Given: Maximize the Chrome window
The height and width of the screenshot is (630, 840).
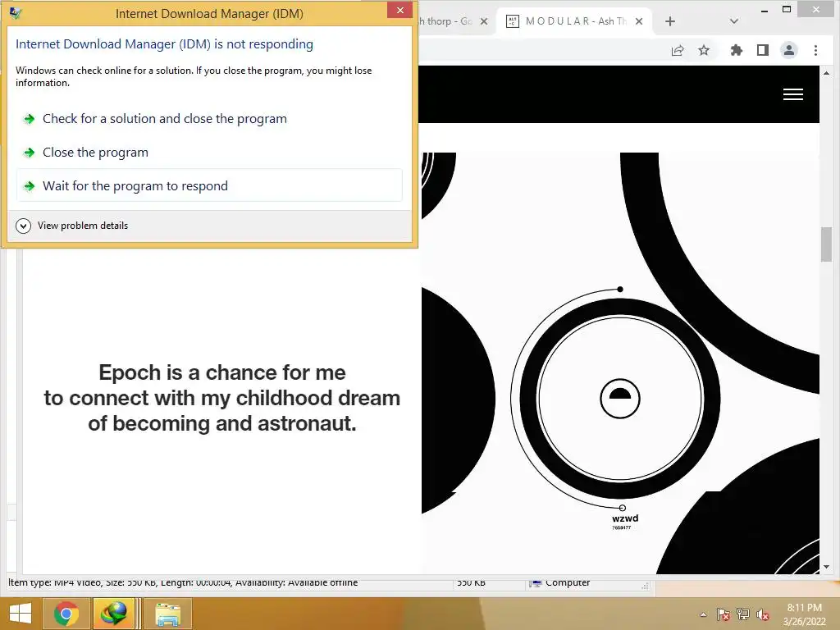Looking at the screenshot, I should pyautogui.click(x=787, y=9).
